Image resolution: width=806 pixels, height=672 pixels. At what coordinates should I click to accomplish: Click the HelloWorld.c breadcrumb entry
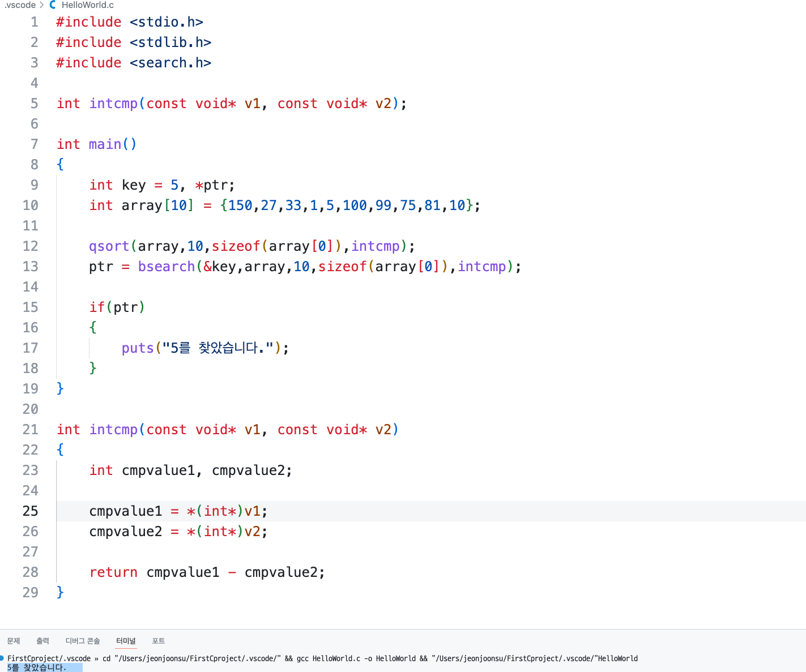click(x=88, y=5)
